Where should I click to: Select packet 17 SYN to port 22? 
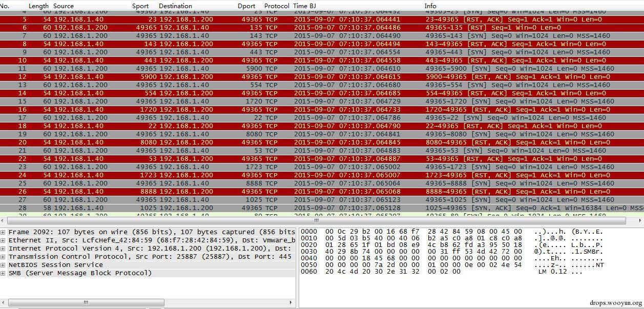coord(322,118)
